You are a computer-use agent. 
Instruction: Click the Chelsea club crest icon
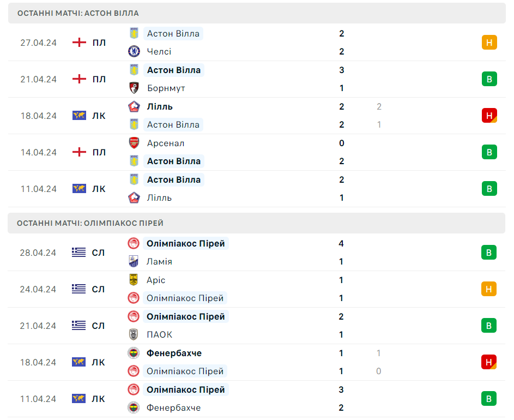134,51
